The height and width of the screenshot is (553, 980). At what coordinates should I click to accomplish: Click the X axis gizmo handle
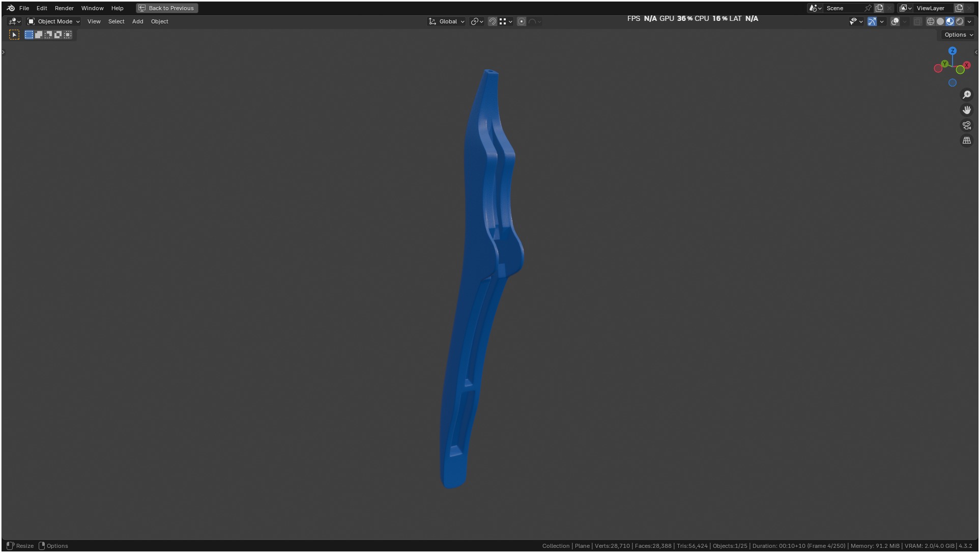(967, 65)
